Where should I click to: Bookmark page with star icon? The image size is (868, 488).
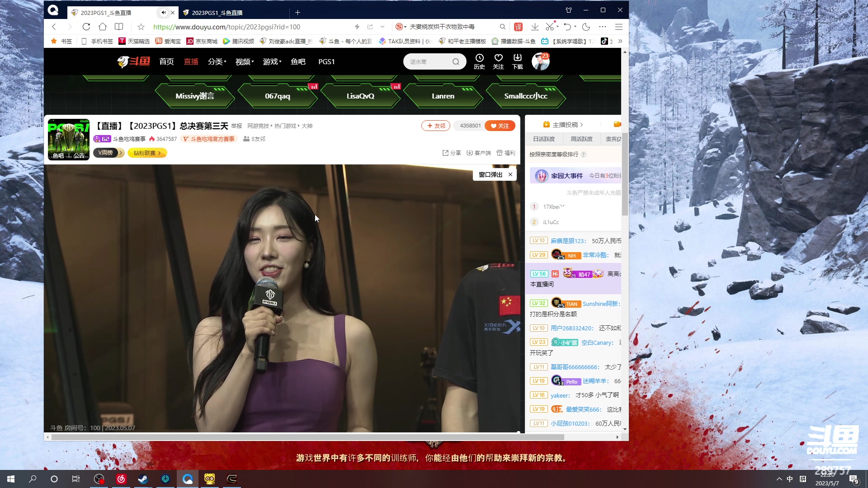(141, 27)
